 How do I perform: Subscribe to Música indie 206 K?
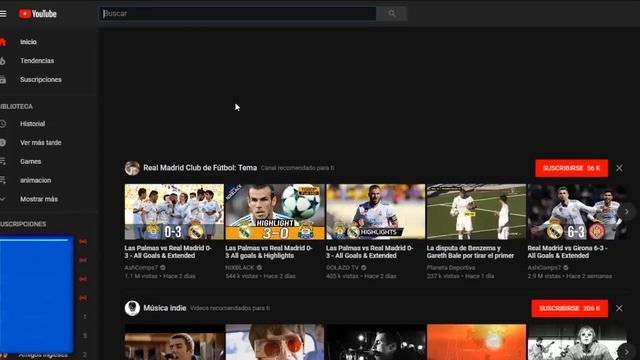[x=569, y=309]
